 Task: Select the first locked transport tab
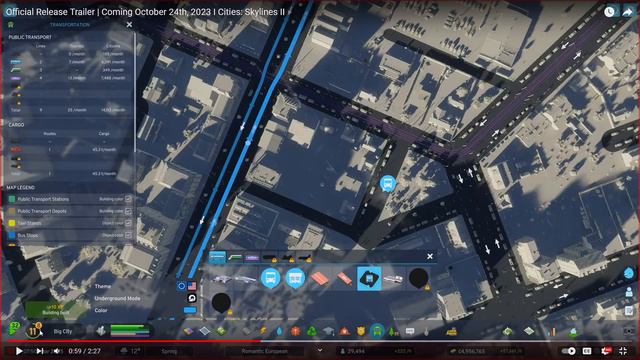[x=270, y=257]
